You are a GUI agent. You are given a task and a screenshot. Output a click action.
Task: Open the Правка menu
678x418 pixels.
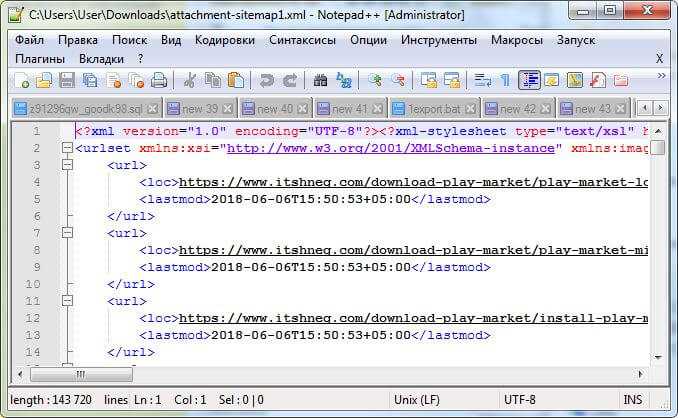[x=78, y=40]
